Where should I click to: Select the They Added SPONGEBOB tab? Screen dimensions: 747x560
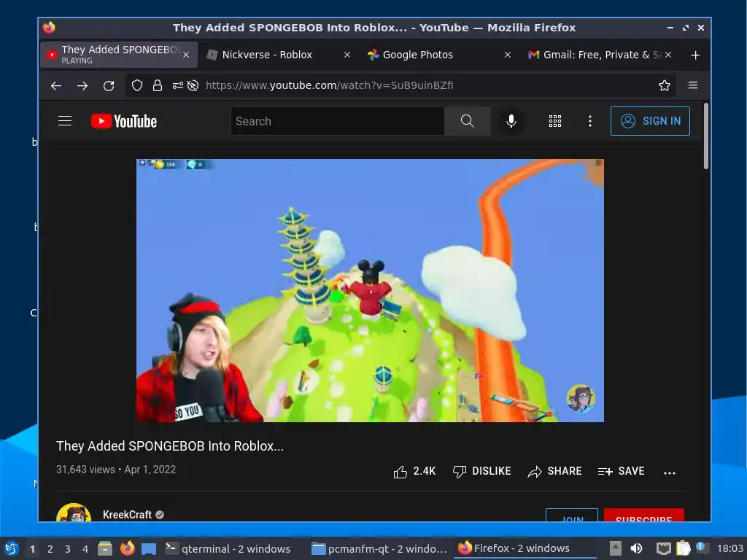pyautogui.click(x=113, y=55)
